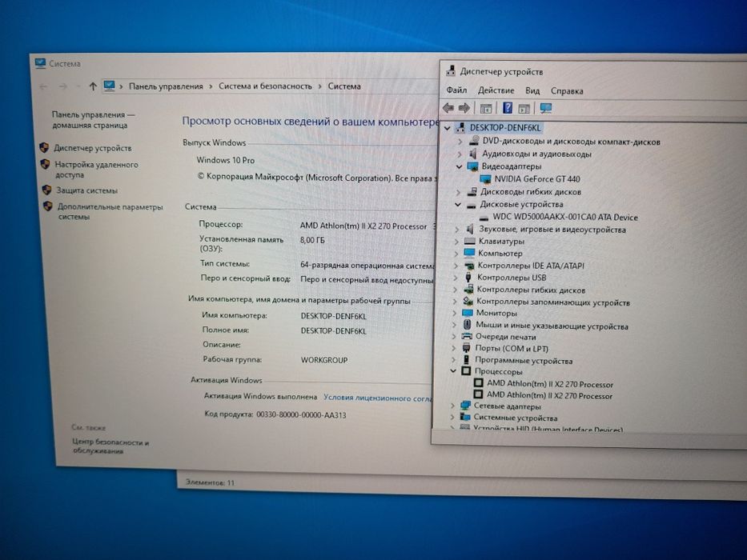The width and height of the screenshot is (747, 560).
Task: Select NVIDIA GeForce GT 440 text row
Action: (x=537, y=179)
